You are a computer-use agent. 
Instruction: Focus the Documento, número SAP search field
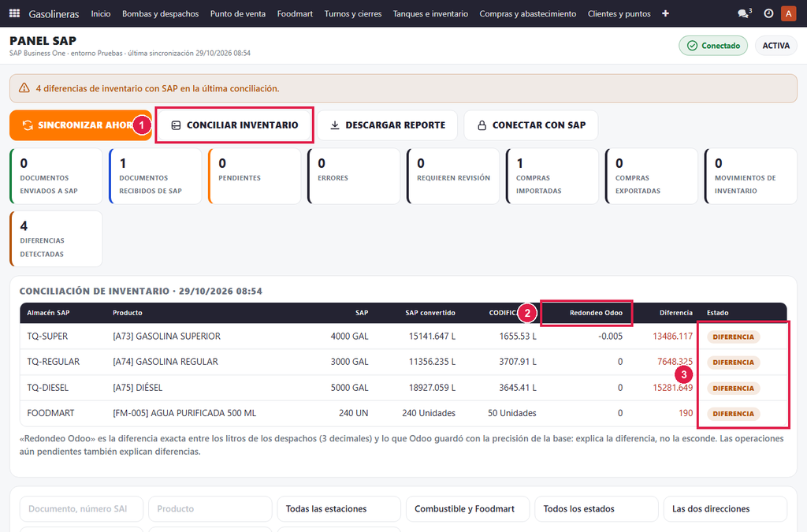[81, 509]
